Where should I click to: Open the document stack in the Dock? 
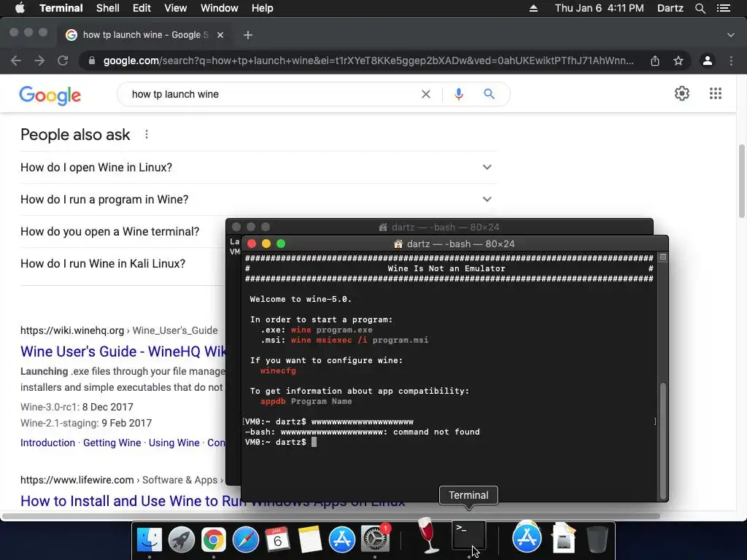563,538
